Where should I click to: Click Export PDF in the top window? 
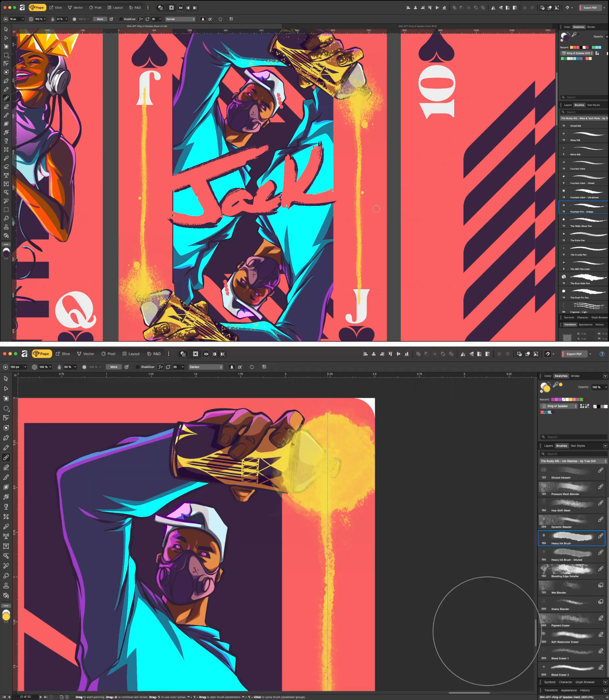point(590,7)
